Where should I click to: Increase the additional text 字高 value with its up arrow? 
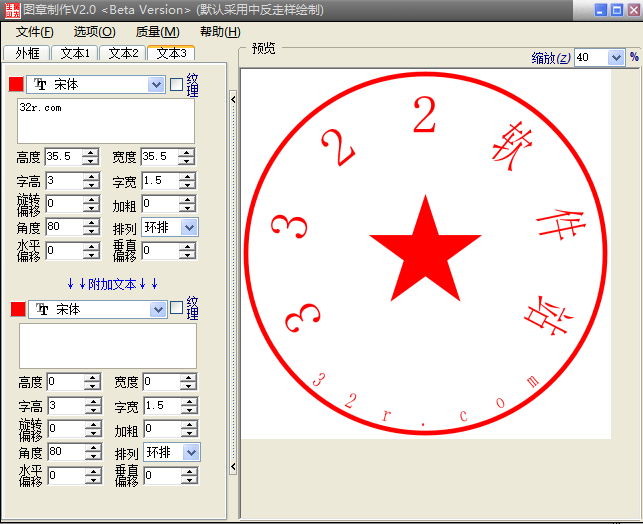92,402
